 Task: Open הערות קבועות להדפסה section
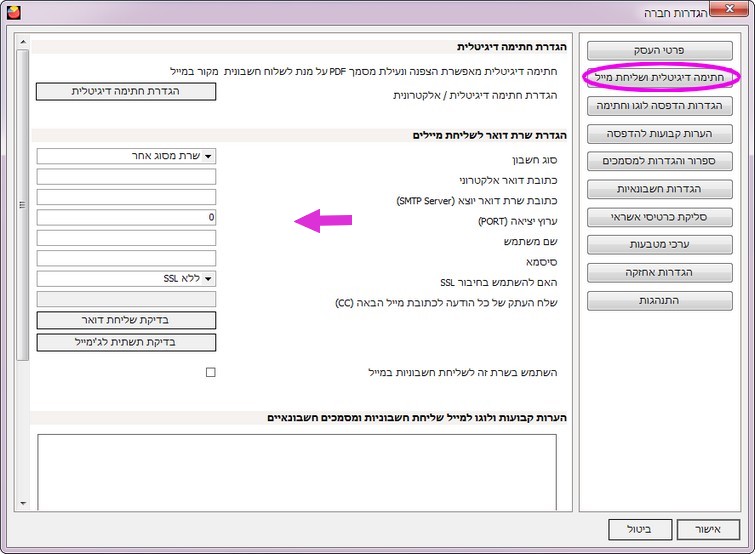(660, 134)
